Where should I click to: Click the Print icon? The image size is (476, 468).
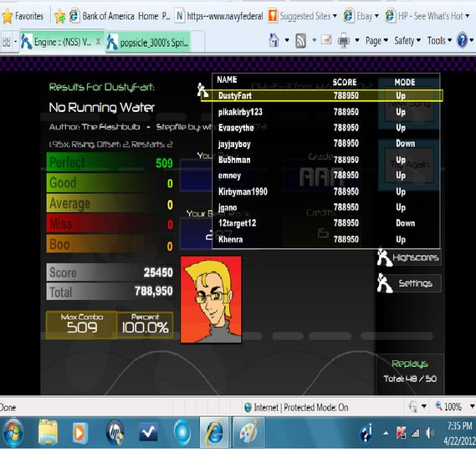(344, 40)
